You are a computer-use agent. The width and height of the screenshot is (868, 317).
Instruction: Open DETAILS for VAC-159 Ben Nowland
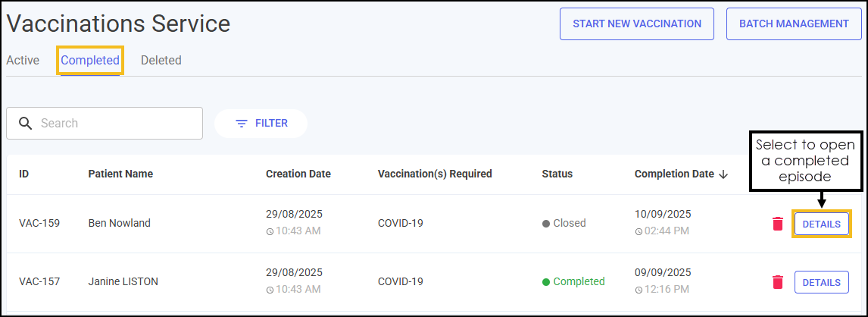coord(822,224)
